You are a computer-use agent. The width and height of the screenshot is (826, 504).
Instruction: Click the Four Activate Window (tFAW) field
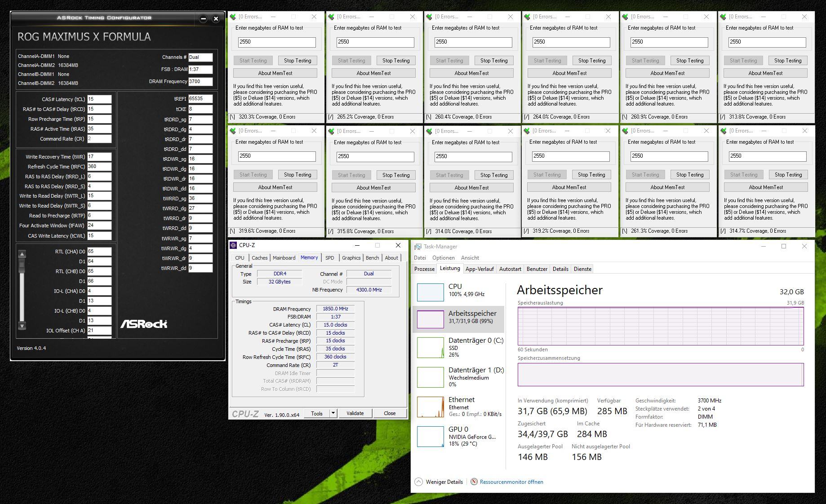pos(99,226)
